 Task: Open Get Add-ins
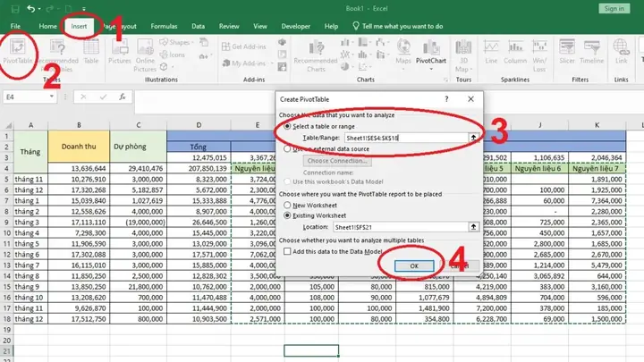click(x=244, y=46)
